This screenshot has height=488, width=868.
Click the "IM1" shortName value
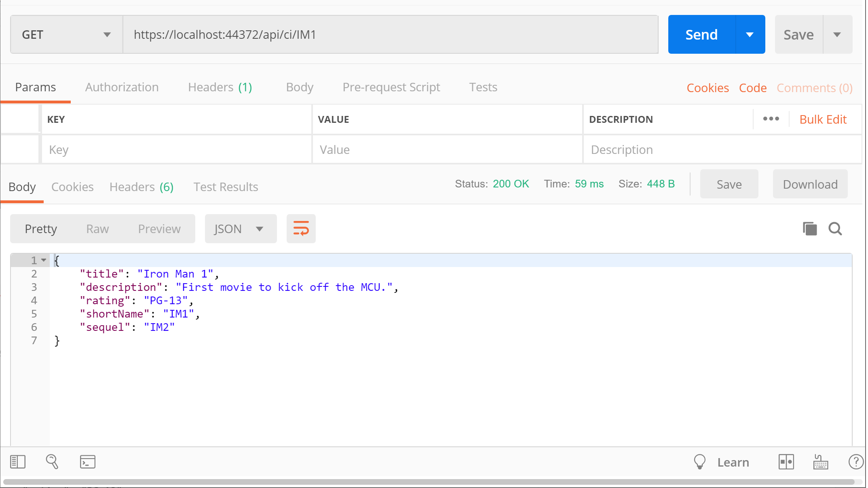click(179, 314)
